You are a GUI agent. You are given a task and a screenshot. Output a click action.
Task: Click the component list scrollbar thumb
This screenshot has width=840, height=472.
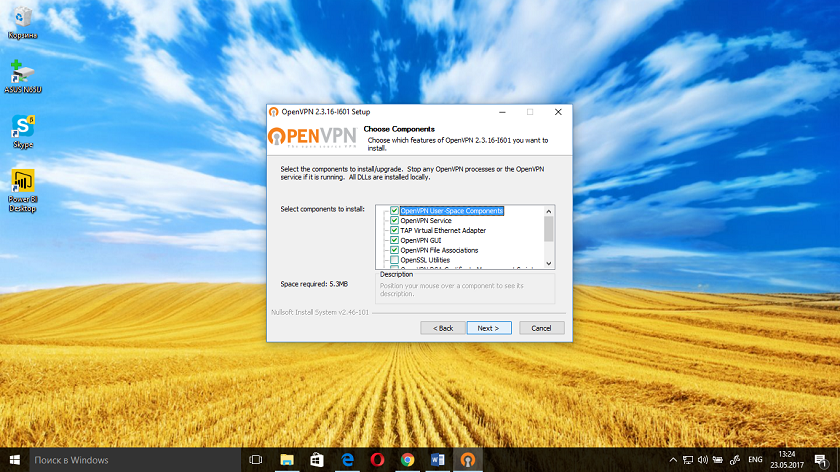[x=549, y=229]
